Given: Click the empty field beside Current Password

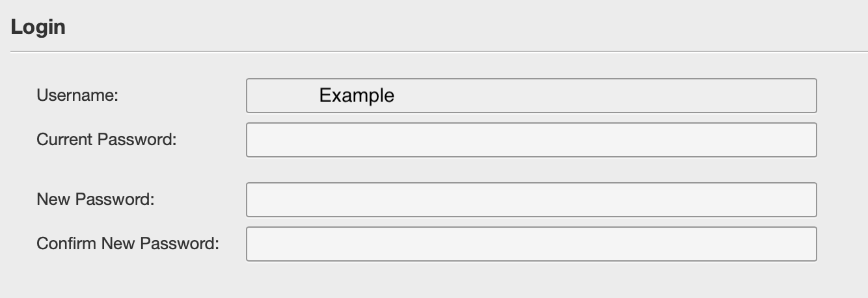Looking at the screenshot, I should point(531,140).
